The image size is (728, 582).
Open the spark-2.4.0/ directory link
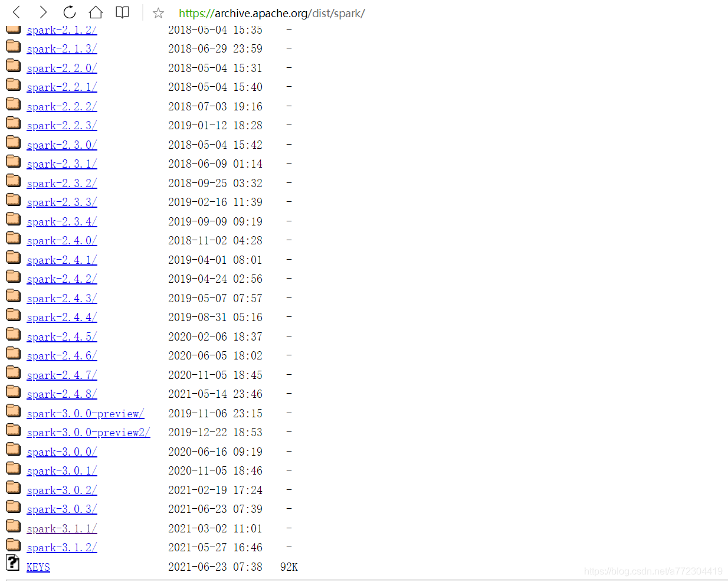pyautogui.click(x=62, y=241)
